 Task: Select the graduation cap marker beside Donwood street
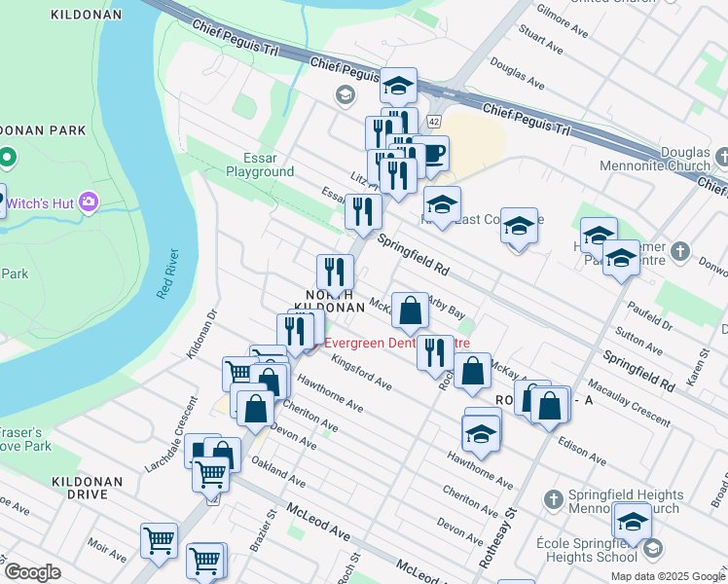pyautogui.click(x=621, y=259)
